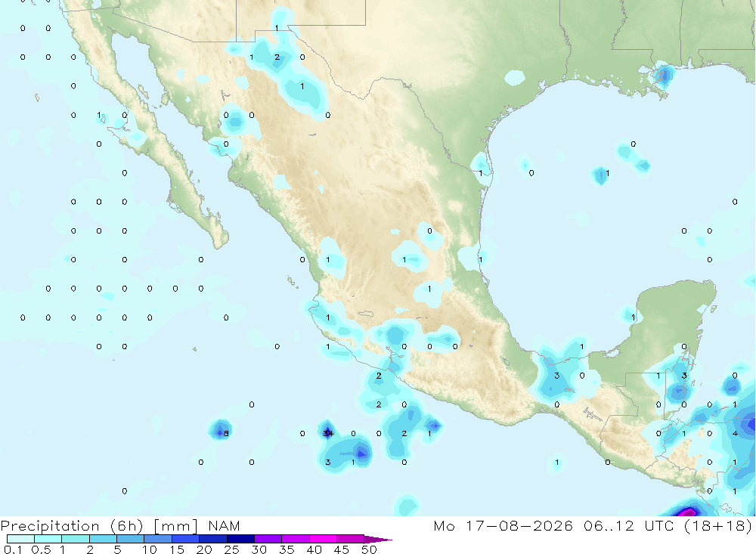The image size is (756, 554).
Task: Click the '40' legend scale label
Action: pos(314,549)
